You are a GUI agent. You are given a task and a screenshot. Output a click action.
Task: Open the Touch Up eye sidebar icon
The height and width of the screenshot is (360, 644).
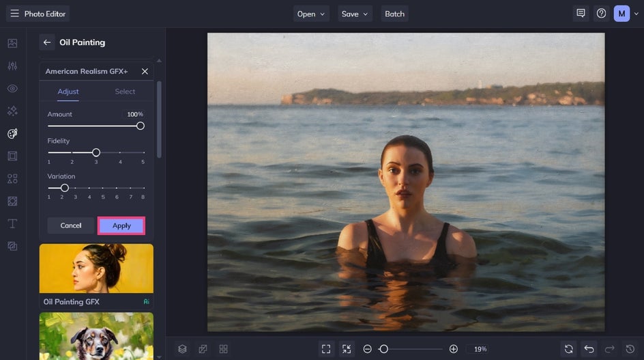click(12, 88)
